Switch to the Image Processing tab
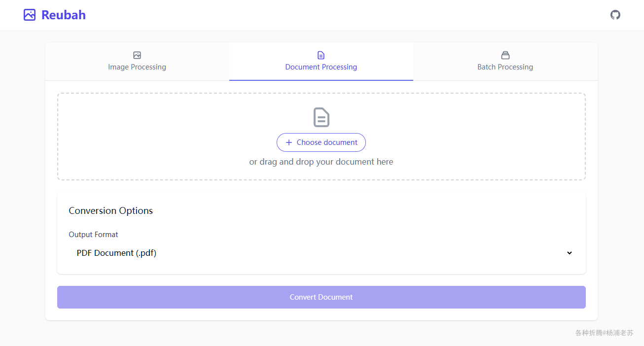644x346 pixels. click(x=137, y=67)
